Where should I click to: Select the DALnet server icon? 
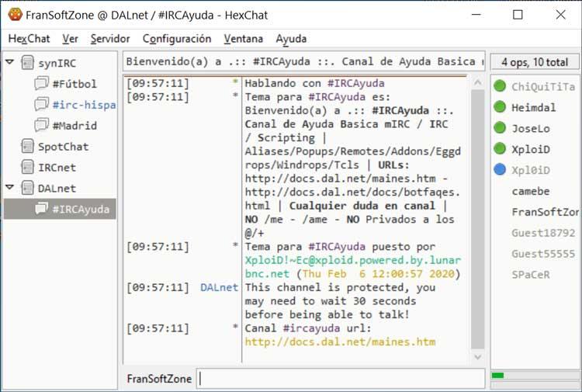pos(27,188)
